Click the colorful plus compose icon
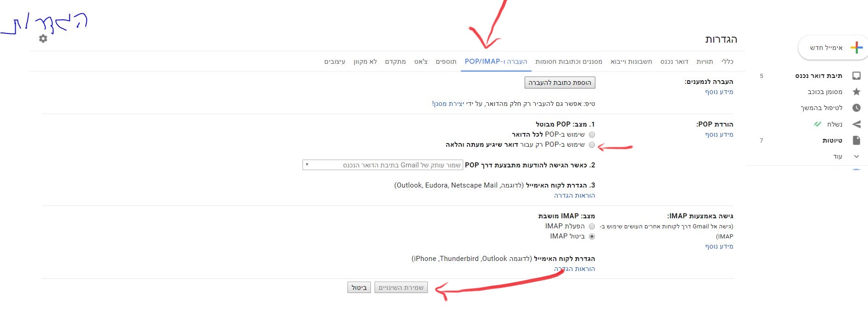Image resolution: width=868 pixels, height=310 pixels. 857,47
